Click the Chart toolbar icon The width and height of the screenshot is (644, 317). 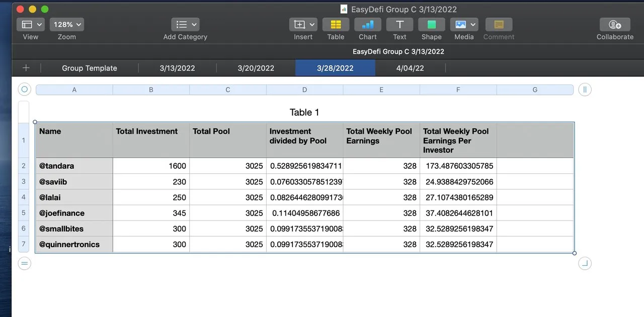(368, 24)
